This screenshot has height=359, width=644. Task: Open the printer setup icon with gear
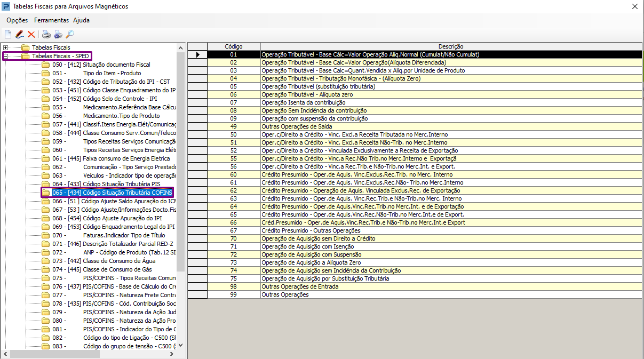(58, 35)
